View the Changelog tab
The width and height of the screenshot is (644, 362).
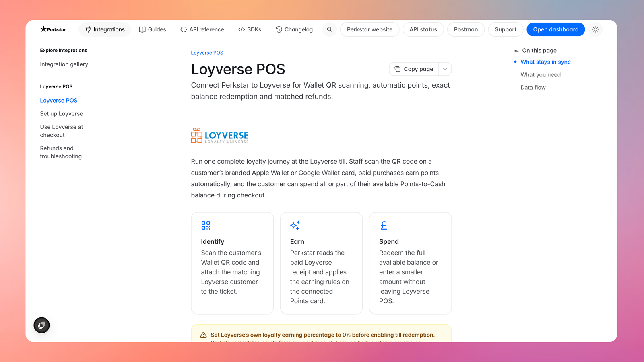[x=294, y=29]
